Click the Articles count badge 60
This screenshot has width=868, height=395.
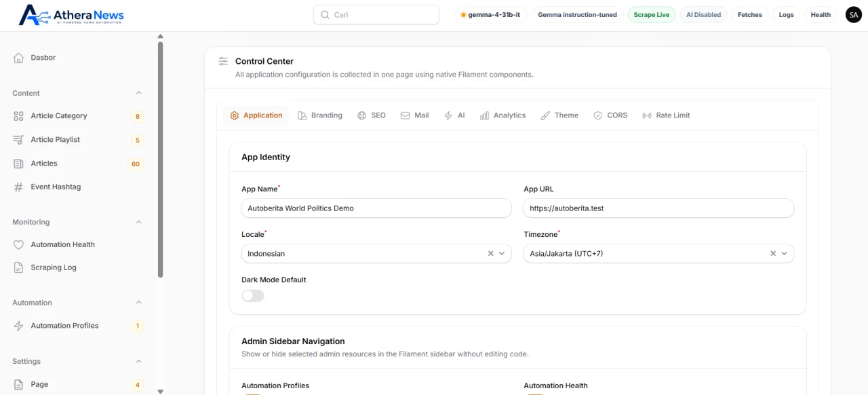[x=136, y=164]
